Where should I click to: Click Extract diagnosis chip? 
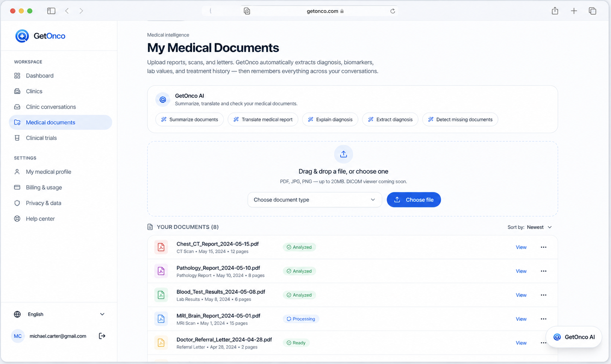[390, 120]
